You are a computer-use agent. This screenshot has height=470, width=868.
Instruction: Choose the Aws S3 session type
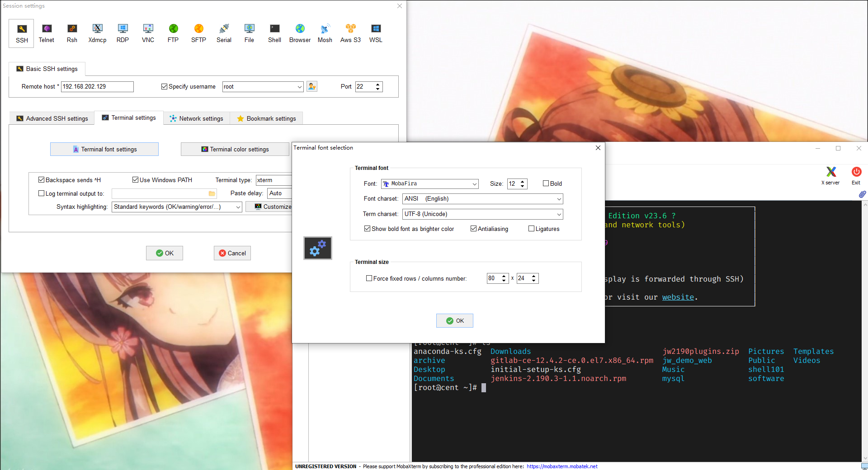350,33
